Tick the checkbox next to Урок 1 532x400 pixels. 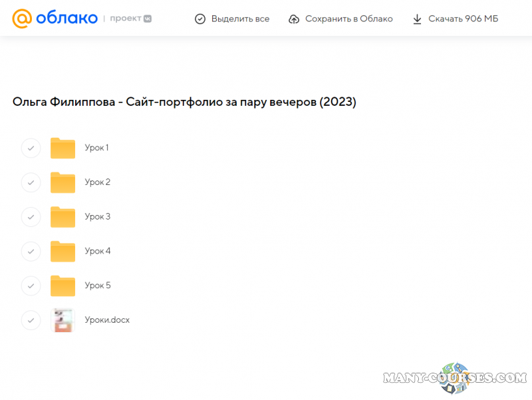[31, 148]
